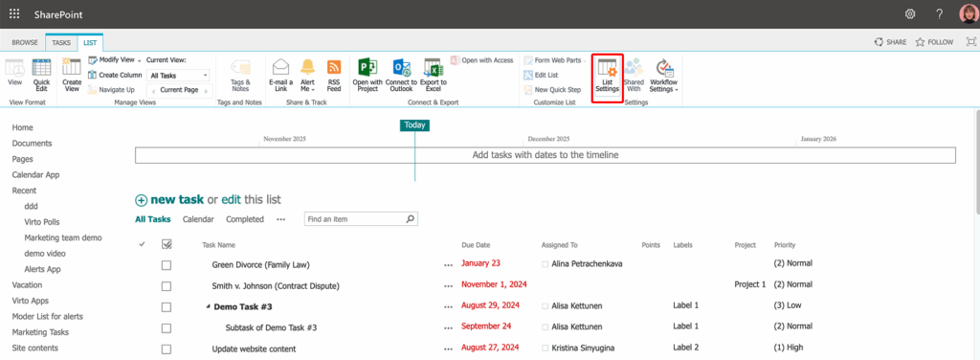Switch to the TASKS ribbon tab
Image resolution: width=980 pixels, height=360 pixels.
click(x=61, y=42)
